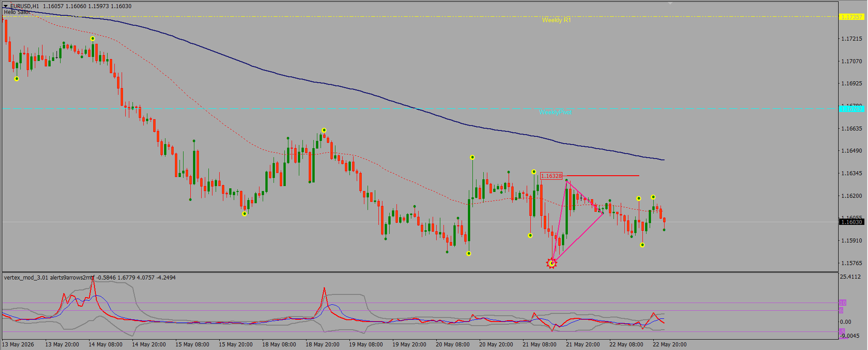The height and width of the screenshot is (350, 868).
Task: Click the chart shift triangle on the top edge
Action: pyautogui.click(x=670, y=4)
